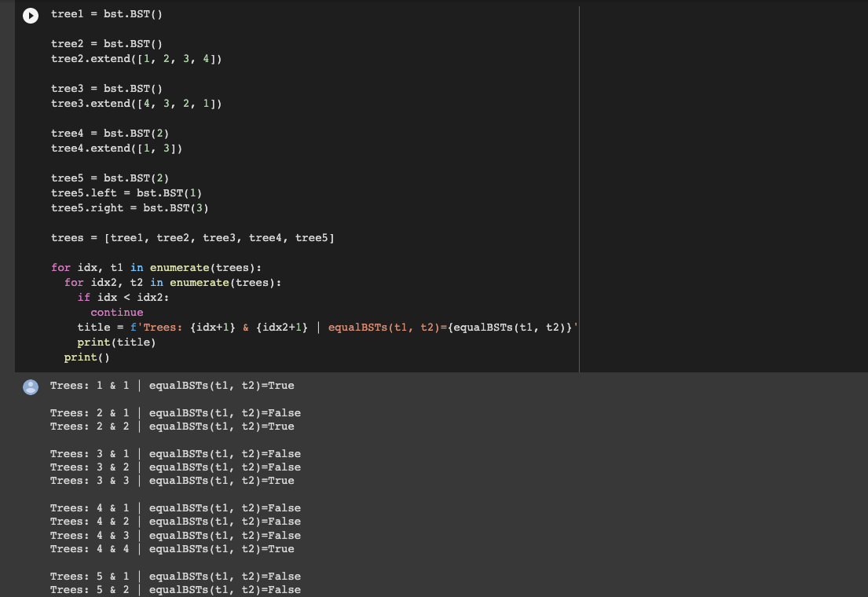
Task: Click output line 'Trees: 3 & 3'
Action: 172,481
